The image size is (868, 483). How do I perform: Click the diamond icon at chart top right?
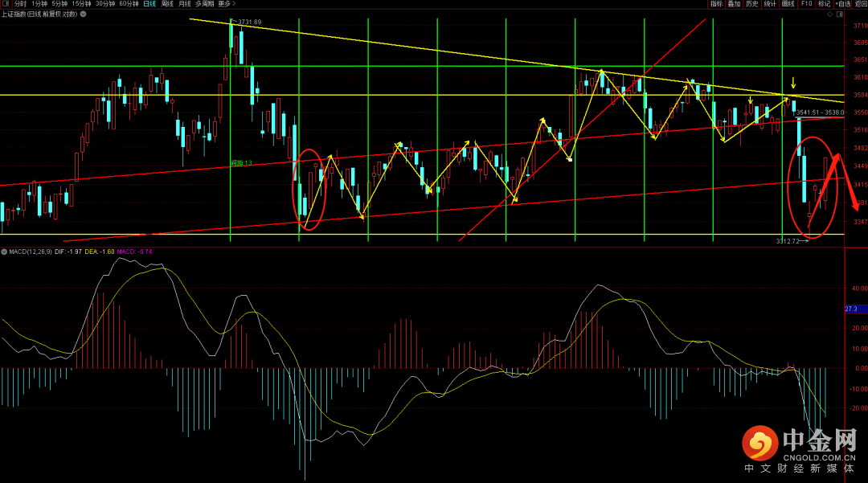click(x=829, y=14)
